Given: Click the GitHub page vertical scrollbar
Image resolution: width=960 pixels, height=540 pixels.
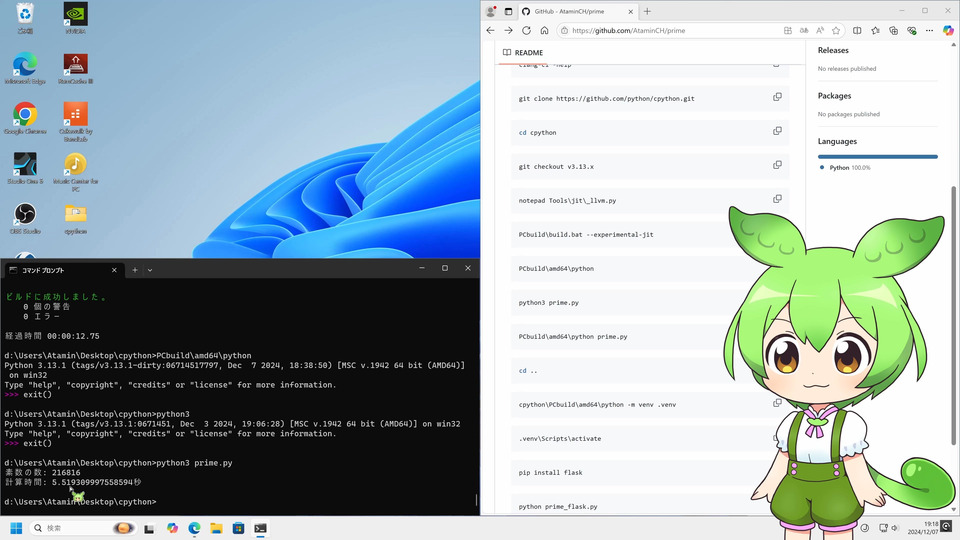Looking at the screenshot, I should [x=953, y=315].
